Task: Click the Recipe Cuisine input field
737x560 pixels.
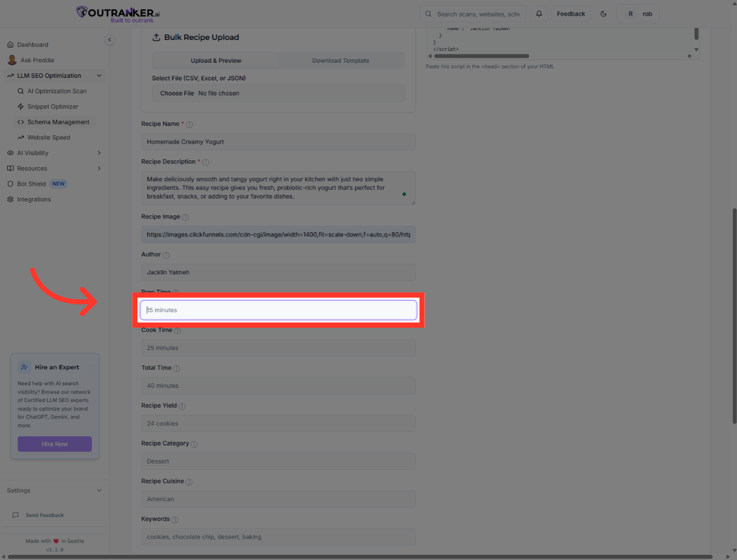Action: (278, 499)
